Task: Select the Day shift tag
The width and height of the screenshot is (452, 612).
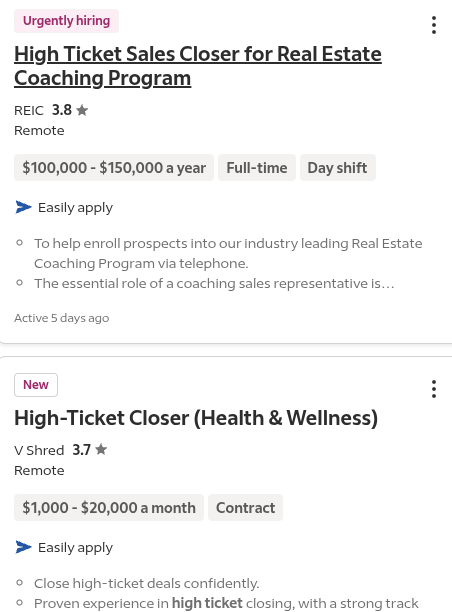Action: 338,167
